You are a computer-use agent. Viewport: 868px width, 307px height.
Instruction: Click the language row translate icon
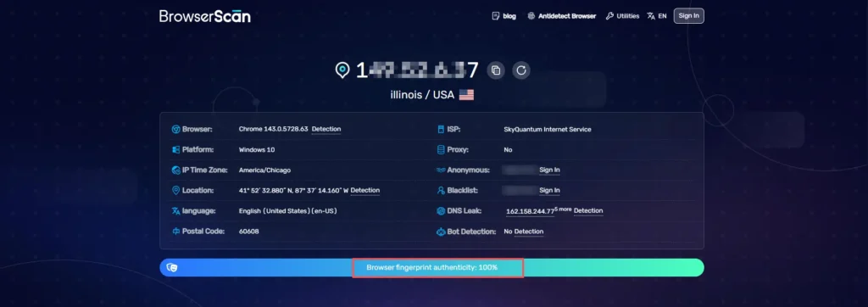[175, 210]
